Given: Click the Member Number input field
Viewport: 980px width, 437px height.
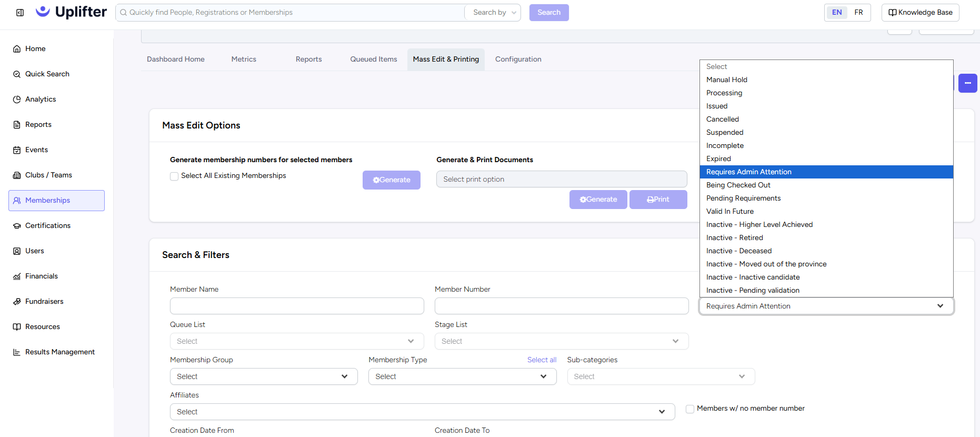Looking at the screenshot, I should tap(562, 306).
